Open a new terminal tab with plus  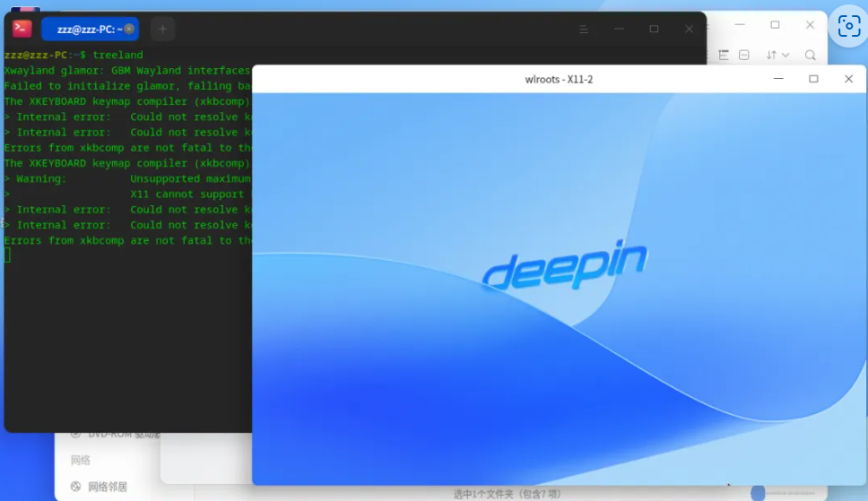click(x=163, y=30)
